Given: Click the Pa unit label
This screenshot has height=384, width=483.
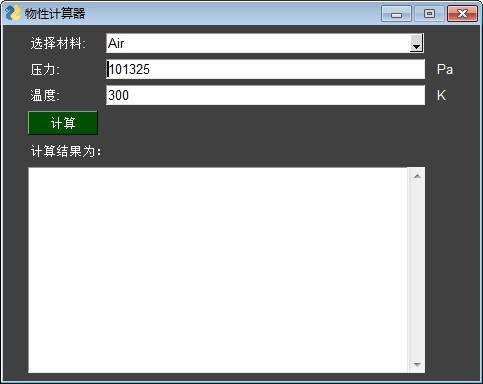Looking at the screenshot, I should [x=445, y=69].
